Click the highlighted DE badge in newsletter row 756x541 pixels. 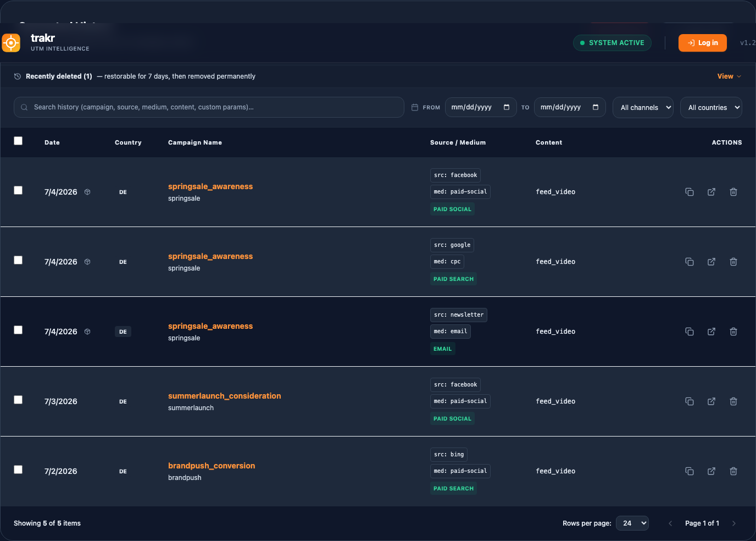[x=123, y=332]
